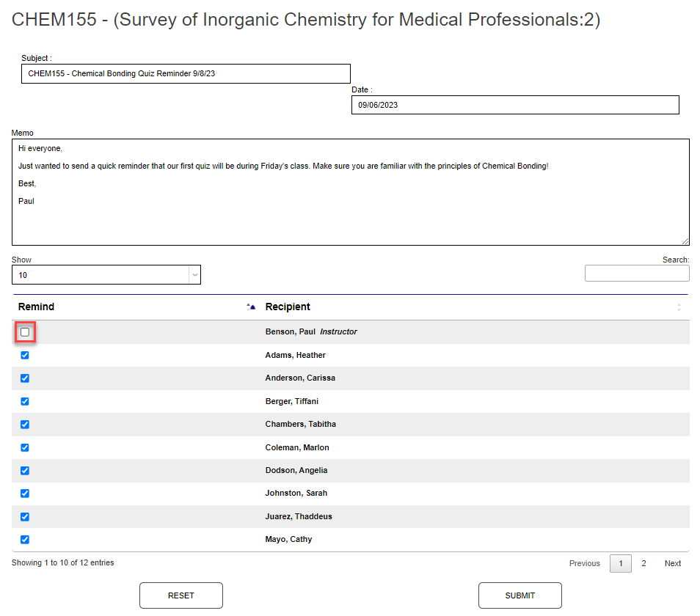This screenshot has height=616, width=700.
Task: Select page 1 in pagination
Action: [620, 563]
